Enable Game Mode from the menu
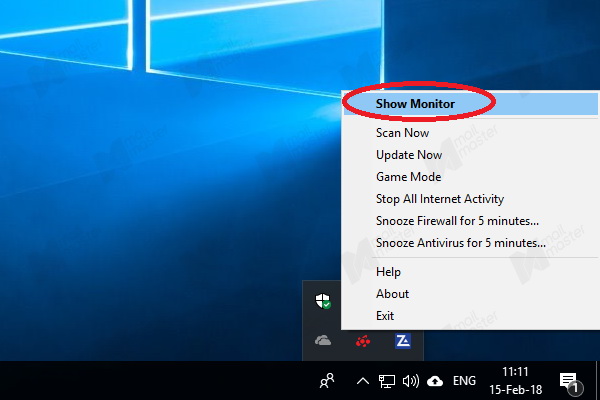 (x=471, y=177)
